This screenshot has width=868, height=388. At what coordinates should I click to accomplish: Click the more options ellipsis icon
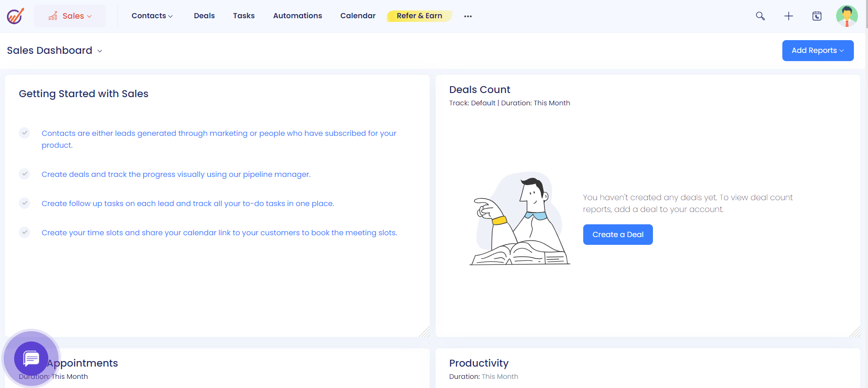(x=467, y=16)
